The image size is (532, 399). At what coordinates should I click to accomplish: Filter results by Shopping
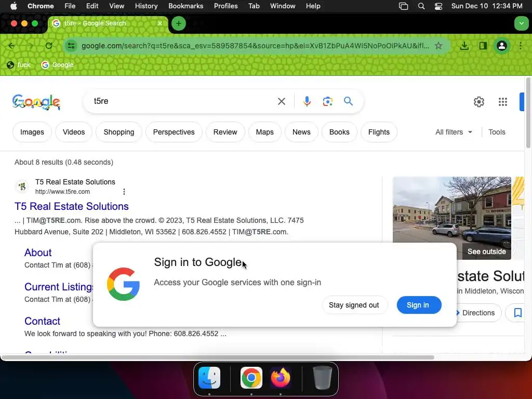[x=119, y=132]
